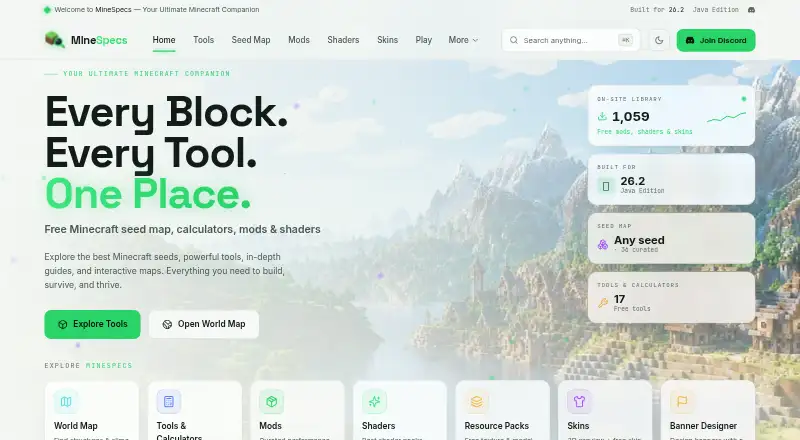Click the green trend line chart
The width and height of the screenshot is (800, 440).
click(x=726, y=117)
